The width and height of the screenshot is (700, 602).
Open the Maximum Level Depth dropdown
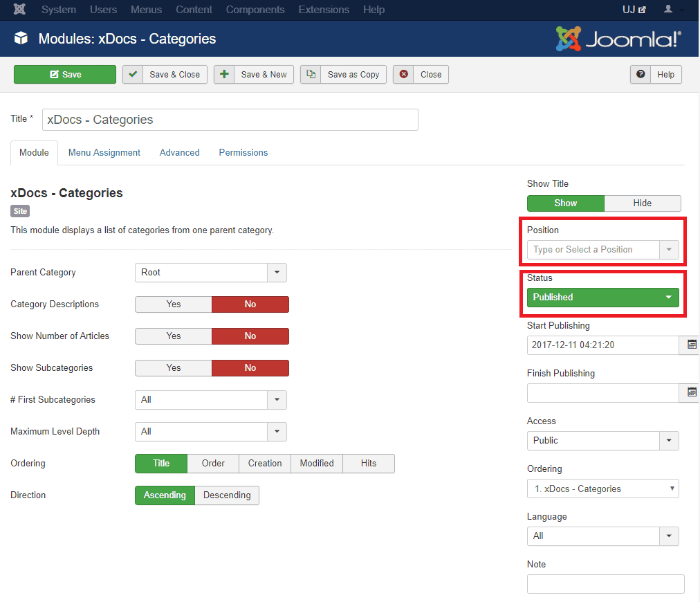pos(211,431)
